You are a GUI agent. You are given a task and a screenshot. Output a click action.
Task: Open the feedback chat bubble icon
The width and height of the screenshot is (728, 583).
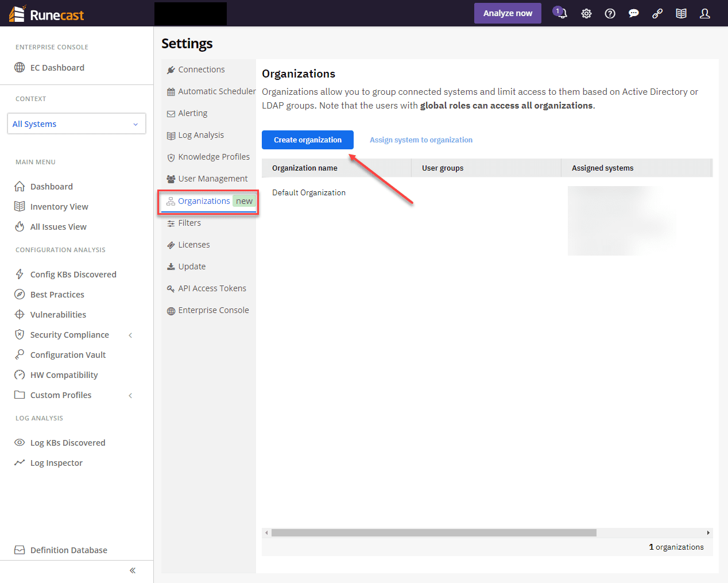(634, 13)
